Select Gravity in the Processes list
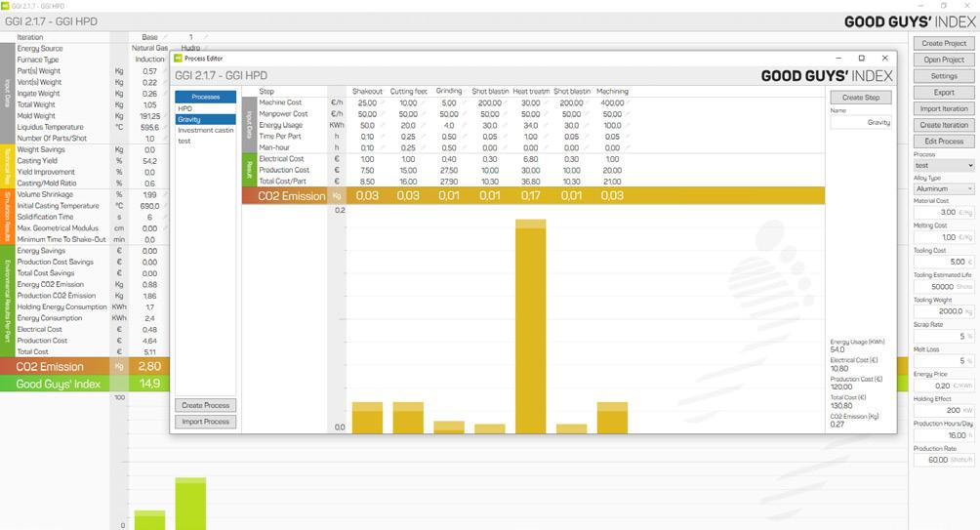Viewport: 980px width, 530px height. tap(206, 119)
